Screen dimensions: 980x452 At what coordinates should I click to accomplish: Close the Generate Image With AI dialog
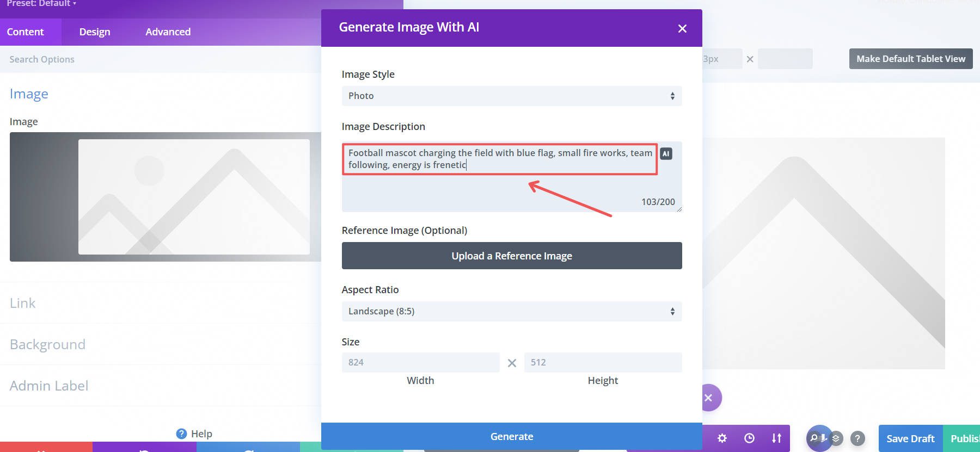tap(682, 28)
